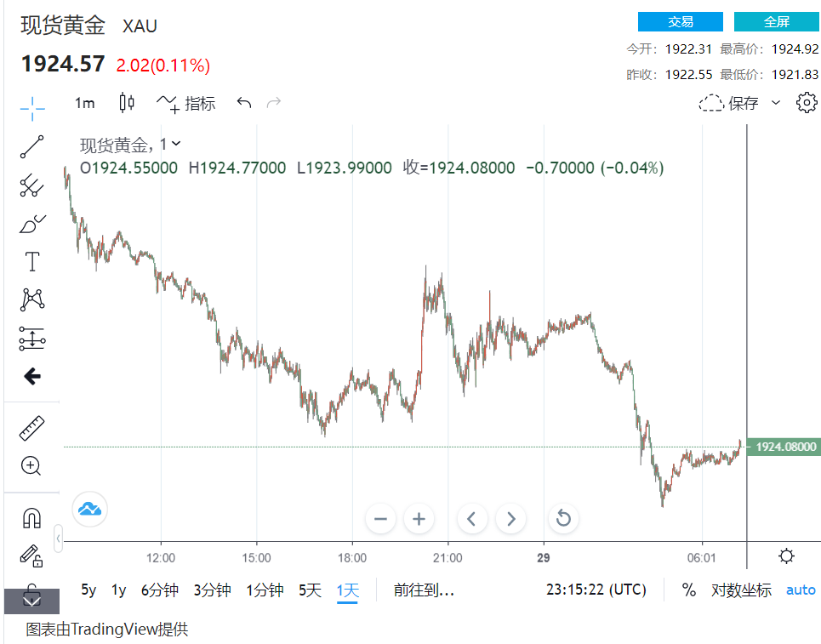This screenshot has height=644, width=821.
Task: Expand the 保存 save menu arrow
Action: click(x=775, y=103)
